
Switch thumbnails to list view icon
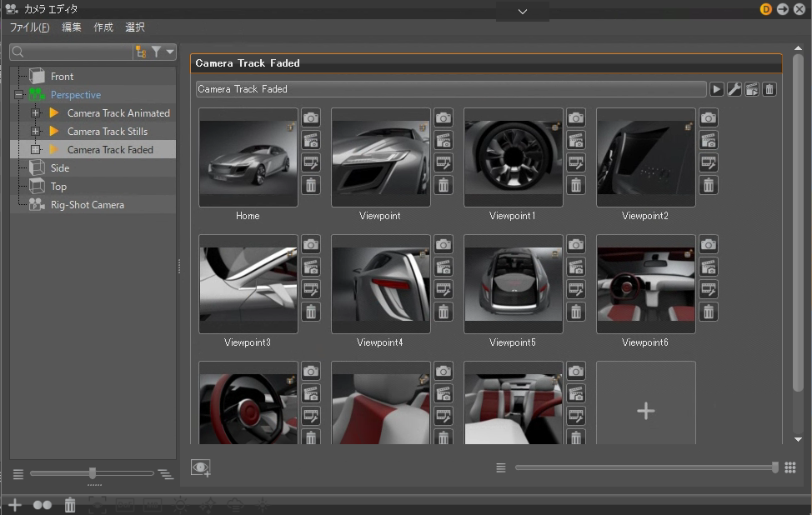(x=500, y=467)
